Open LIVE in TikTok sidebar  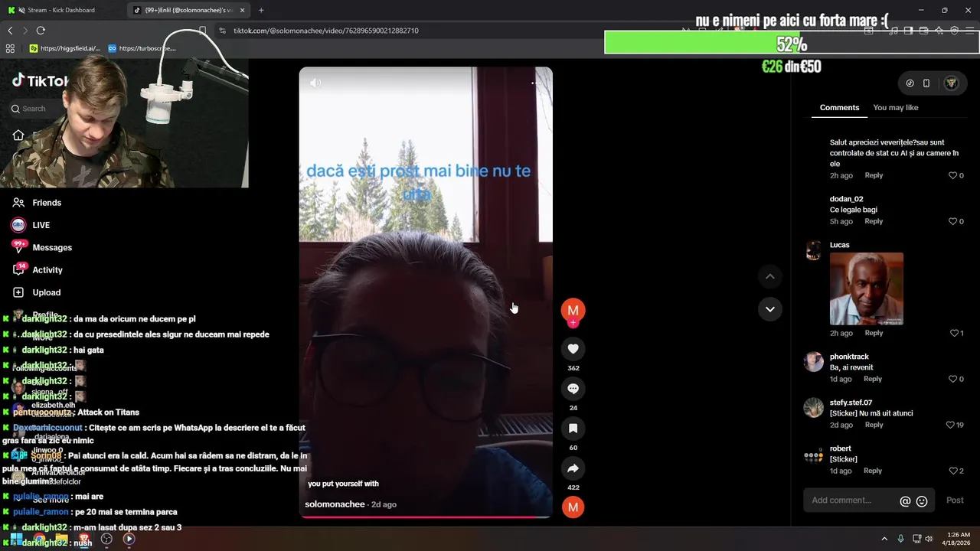(31, 225)
